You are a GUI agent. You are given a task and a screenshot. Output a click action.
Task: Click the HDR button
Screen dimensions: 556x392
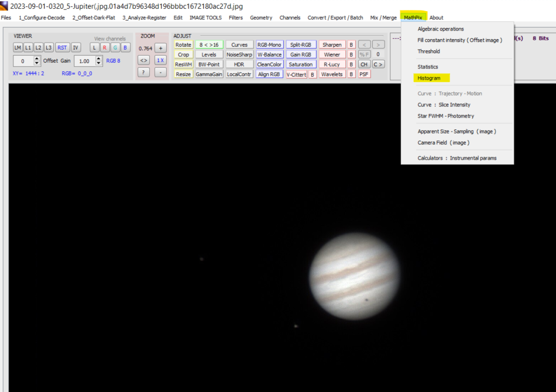(x=239, y=64)
